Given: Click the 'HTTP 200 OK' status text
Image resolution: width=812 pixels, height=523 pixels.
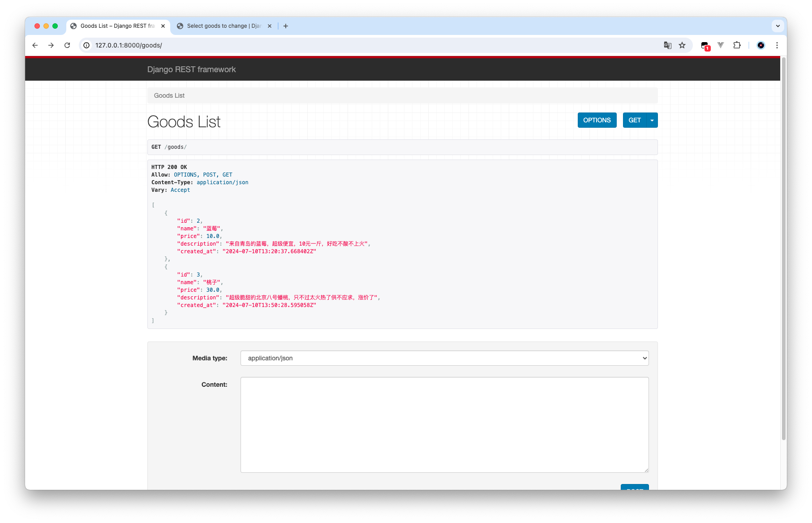Looking at the screenshot, I should tap(169, 167).
